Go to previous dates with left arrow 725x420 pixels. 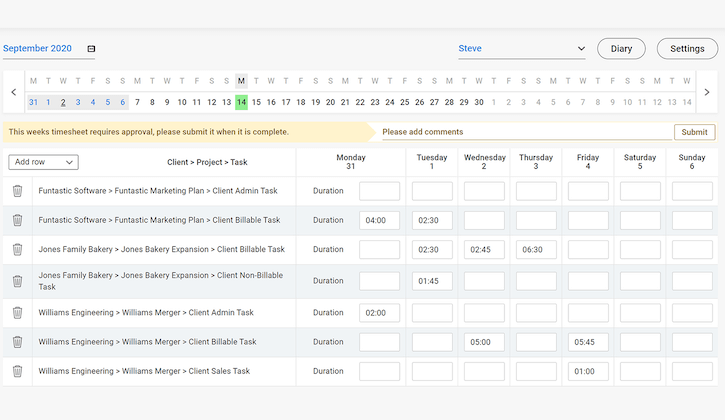tap(14, 92)
